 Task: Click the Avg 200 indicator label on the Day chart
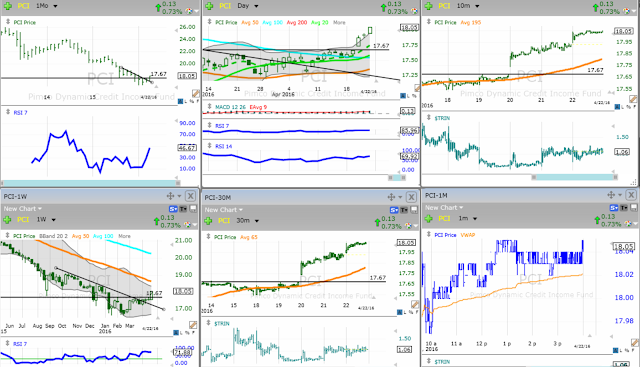(x=297, y=22)
